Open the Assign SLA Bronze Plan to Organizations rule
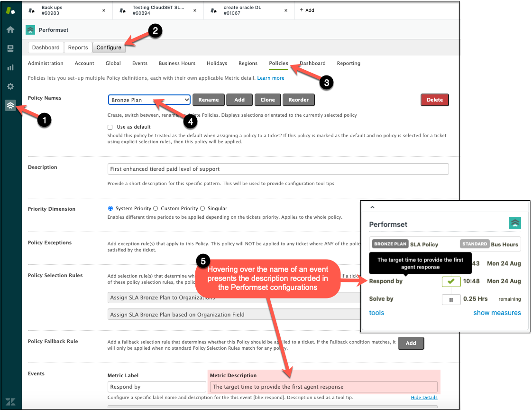This screenshot has height=410, width=532. (x=234, y=298)
